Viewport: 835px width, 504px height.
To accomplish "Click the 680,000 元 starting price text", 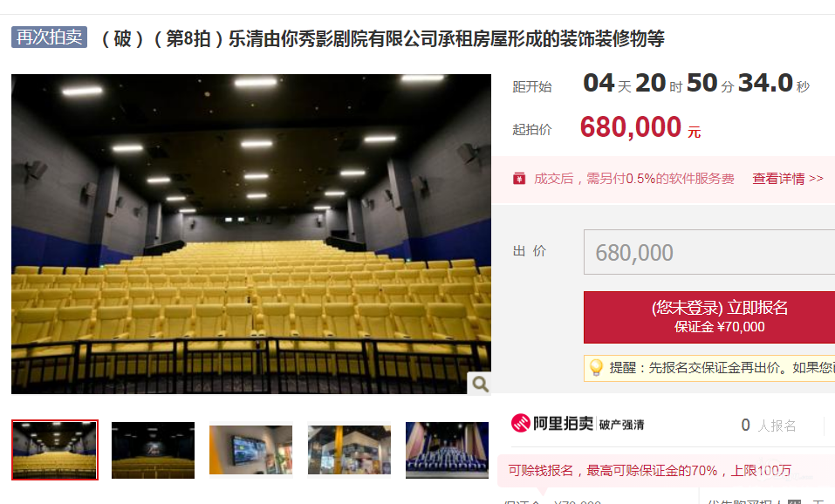I will [640, 127].
